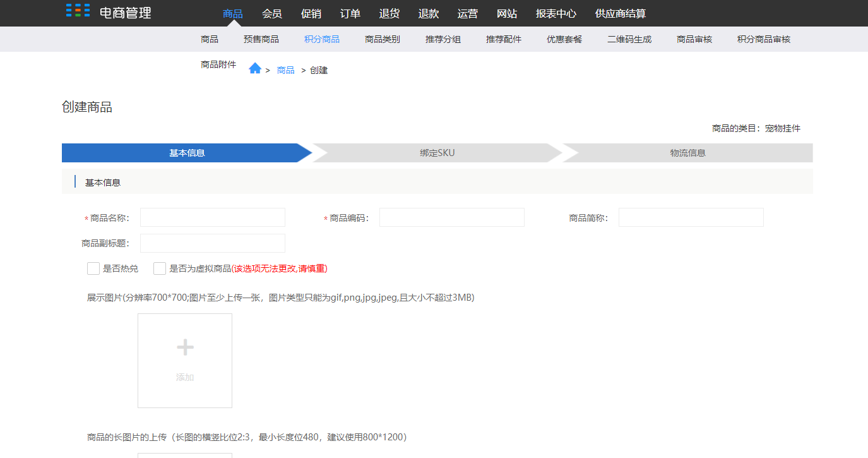Select the 优惠套餐 submenu item
This screenshot has width=868, height=458.
(564, 39)
